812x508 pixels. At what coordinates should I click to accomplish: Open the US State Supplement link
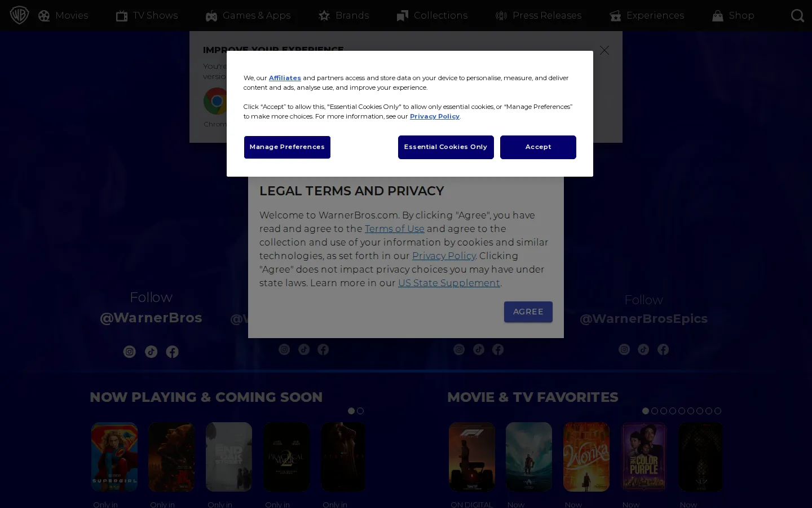[449, 283]
